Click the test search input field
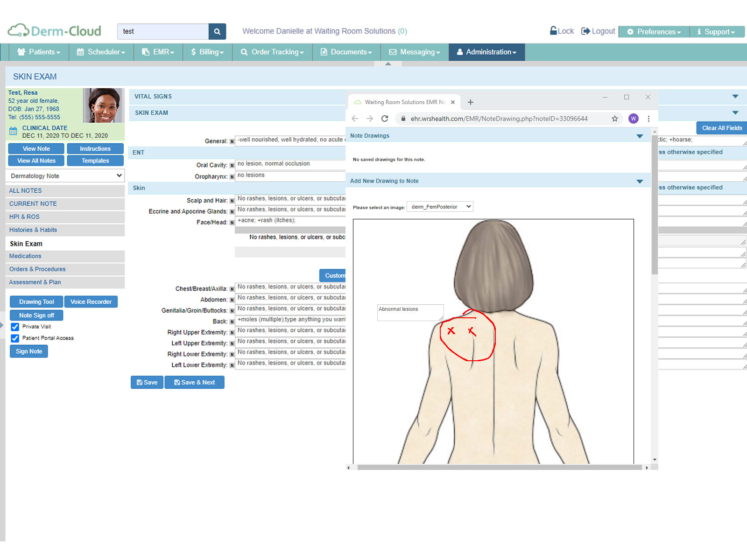This screenshot has height=560, width=747. click(162, 31)
